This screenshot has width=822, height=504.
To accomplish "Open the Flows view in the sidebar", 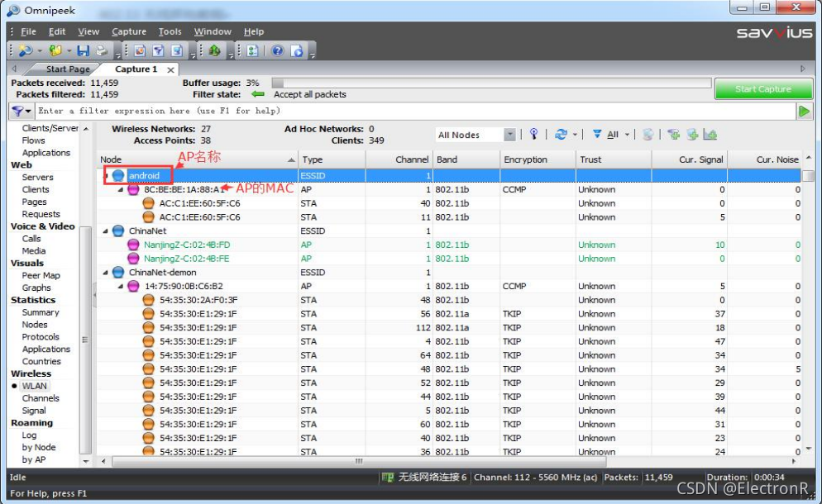I will (x=33, y=140).
